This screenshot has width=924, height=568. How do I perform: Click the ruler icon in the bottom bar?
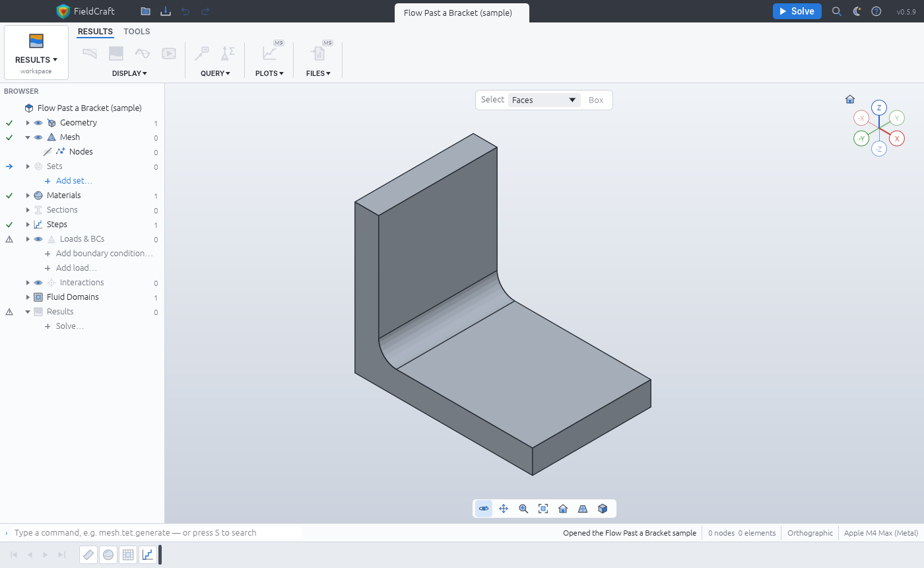tap(88, 555)
